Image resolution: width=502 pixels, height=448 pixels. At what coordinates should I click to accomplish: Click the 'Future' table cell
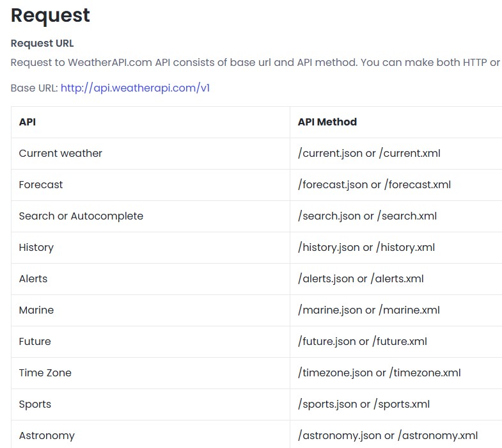150,342
